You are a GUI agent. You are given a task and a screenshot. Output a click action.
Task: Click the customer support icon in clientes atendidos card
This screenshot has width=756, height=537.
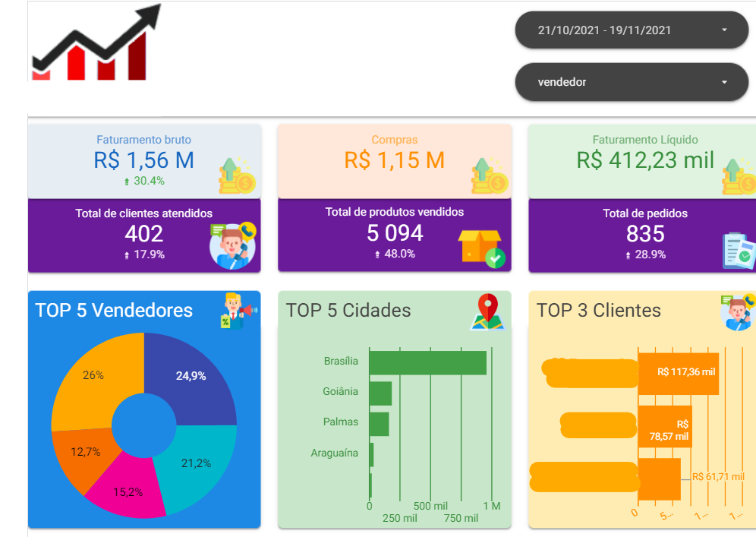tap(233, 245)
